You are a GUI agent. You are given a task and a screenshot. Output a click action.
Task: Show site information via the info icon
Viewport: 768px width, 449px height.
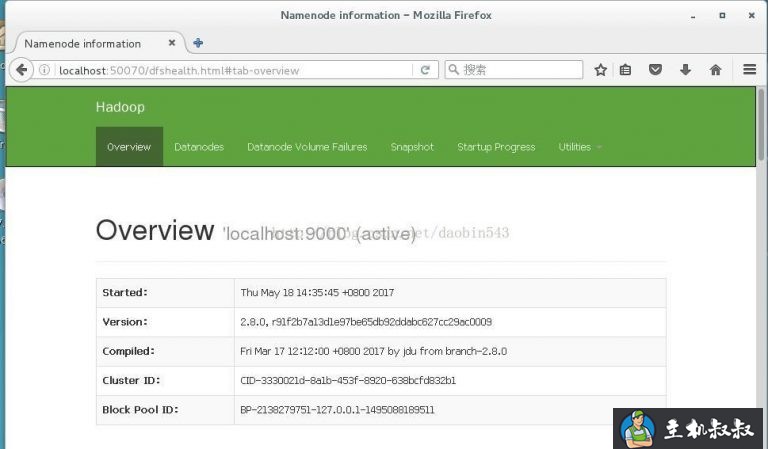click(x=45, y=70)
